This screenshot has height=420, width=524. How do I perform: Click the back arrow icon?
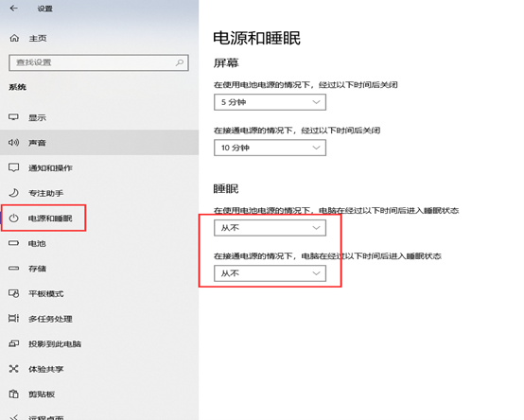13,9
